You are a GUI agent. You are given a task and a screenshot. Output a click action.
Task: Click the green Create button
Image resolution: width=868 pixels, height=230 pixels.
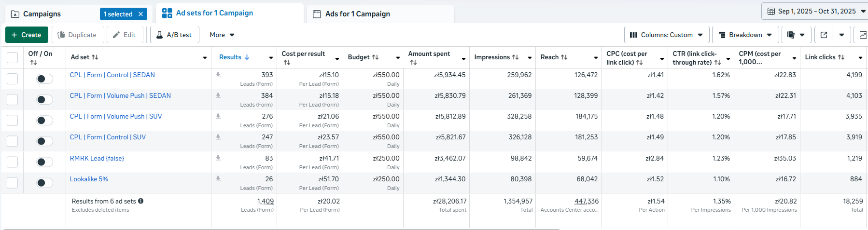click(x=27, y=35)
